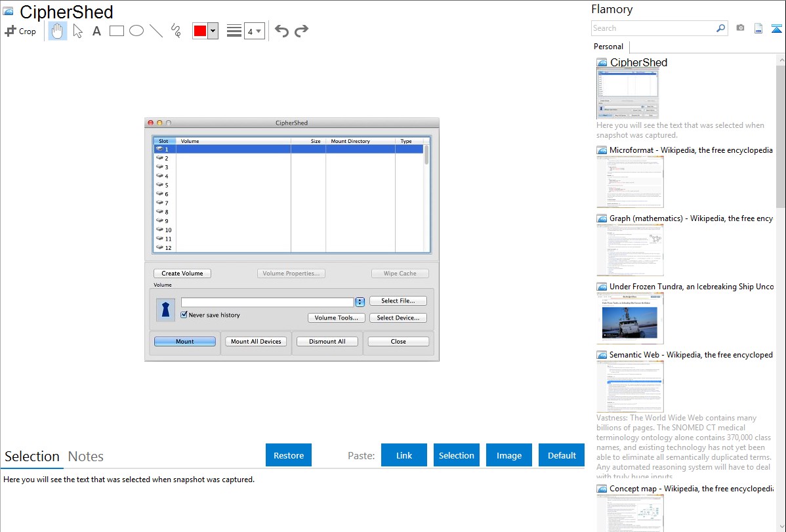Screen dimensions: 786x532
Task: Activate the hand pan tool
Action: [57, 31]
